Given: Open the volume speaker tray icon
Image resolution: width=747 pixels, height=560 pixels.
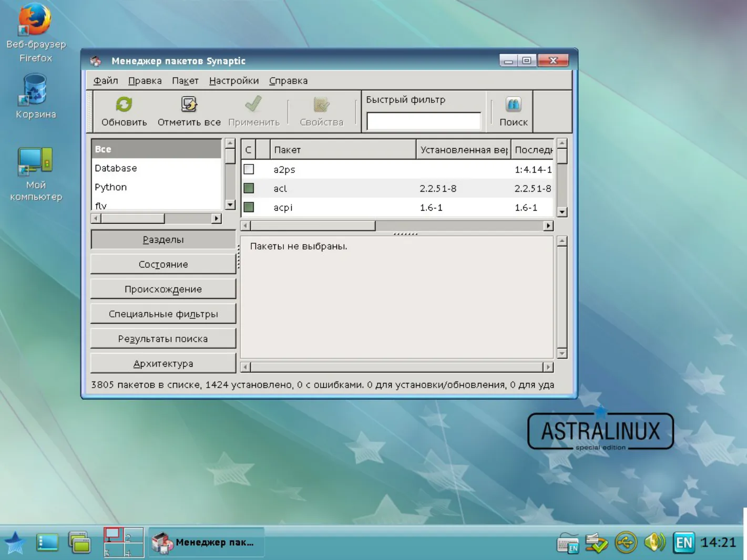Looking at the screenshot, I should (x=655, y=542).
